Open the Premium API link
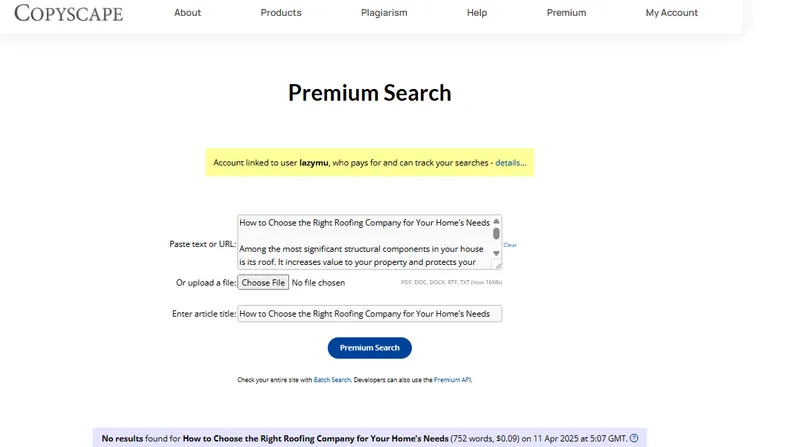Image resolution: width=800 pixels, height=447 pixels. (x=452, y=380)
